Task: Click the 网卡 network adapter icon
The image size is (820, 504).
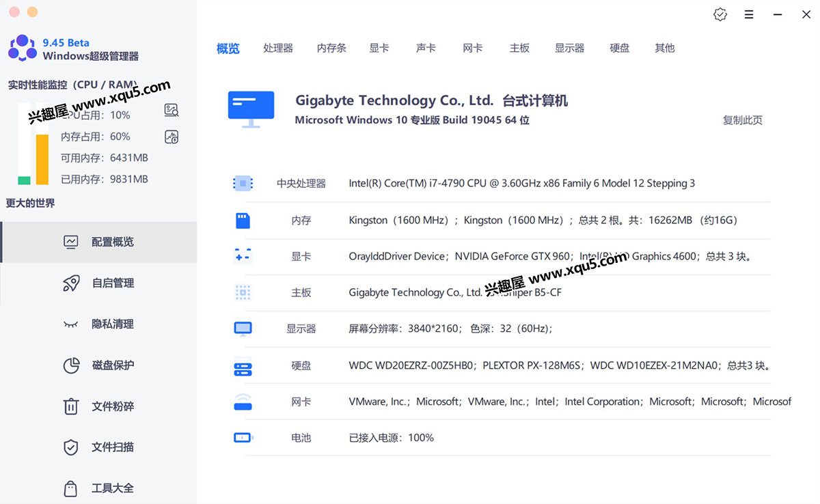Action: click(243, 402)
